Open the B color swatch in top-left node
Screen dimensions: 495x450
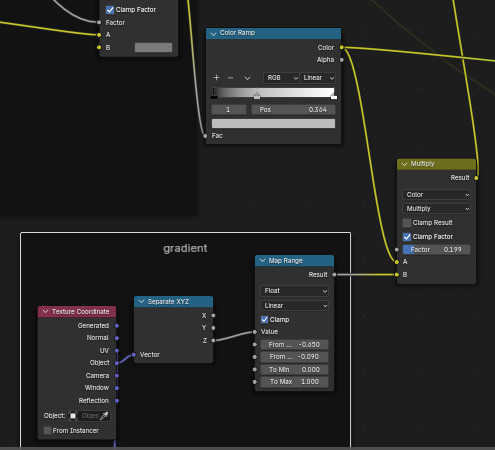pyautogui.click(x=153, y=48)
